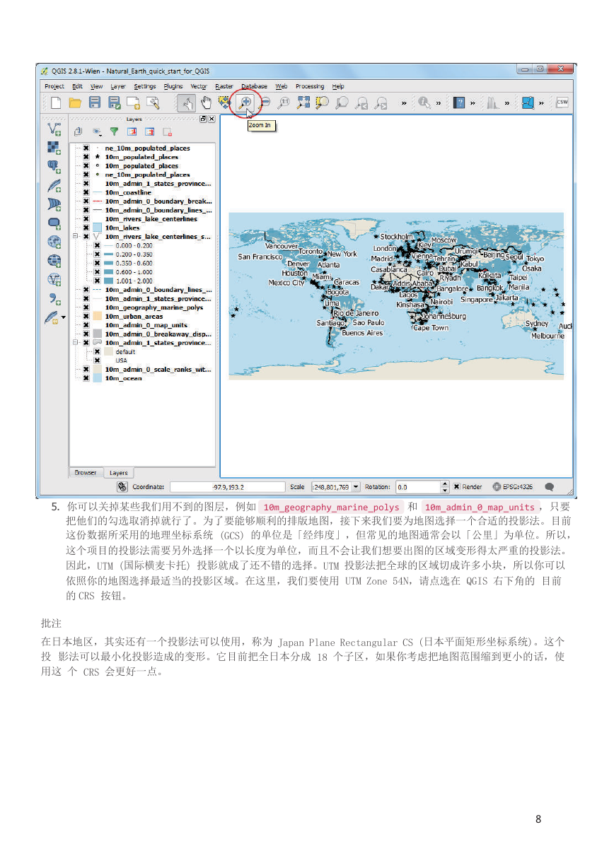This screenshot has width=614, height=868.
Task: Click the Expand All icon in Layers panel
Action: point(132,131)
